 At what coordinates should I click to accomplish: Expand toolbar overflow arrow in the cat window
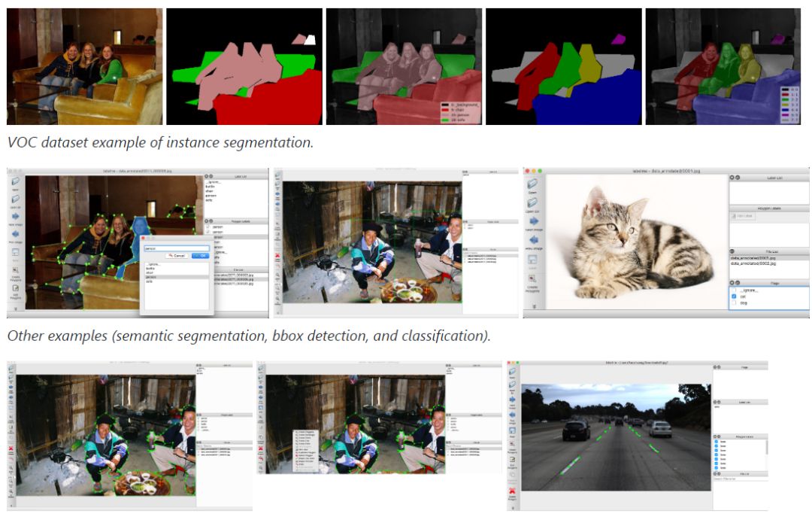click(532, 306)
